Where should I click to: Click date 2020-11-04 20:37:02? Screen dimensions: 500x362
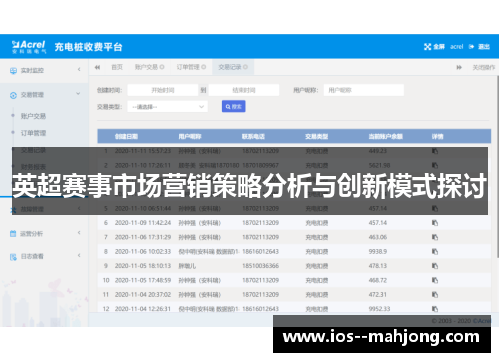[x=143, y=295]
